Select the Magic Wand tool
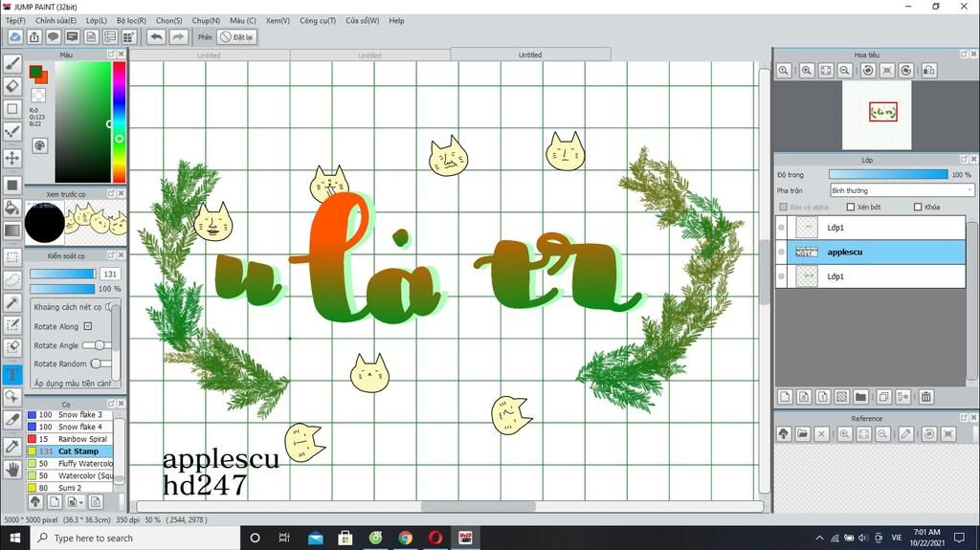This screenshot has width=980, height=550. click(x=12, y=303)
